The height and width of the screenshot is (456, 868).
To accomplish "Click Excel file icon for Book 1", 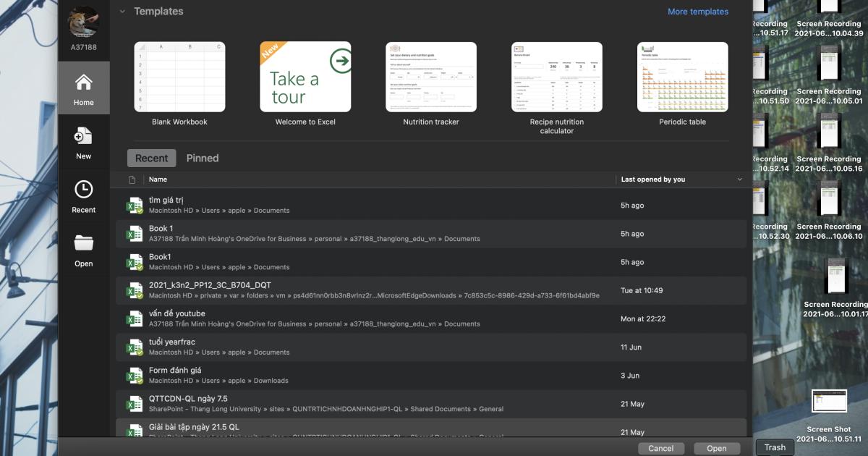I will pos(135,234).
